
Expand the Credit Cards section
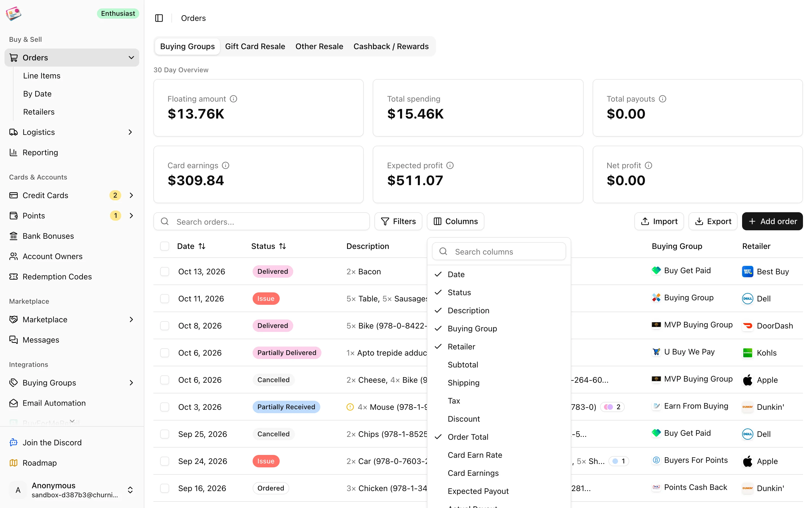pyautogui.click(x=131, y=196)
